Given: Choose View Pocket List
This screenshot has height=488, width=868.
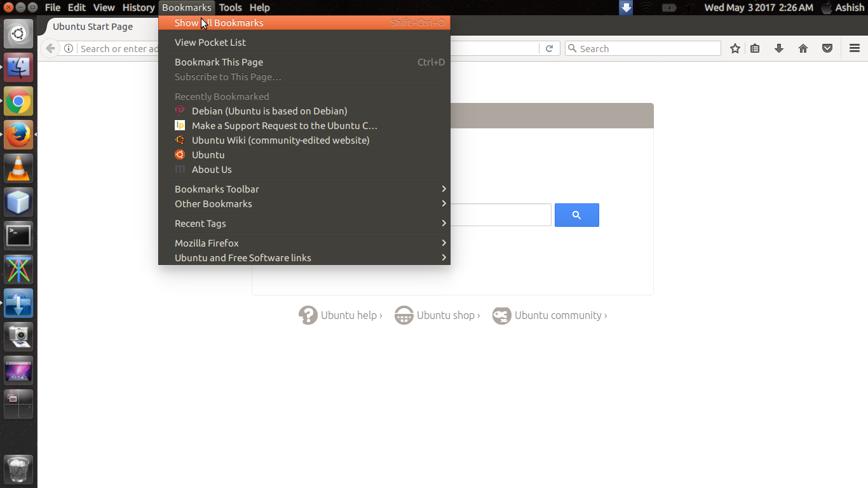Looking at the screenshot, I should click(x=304, y=43).
